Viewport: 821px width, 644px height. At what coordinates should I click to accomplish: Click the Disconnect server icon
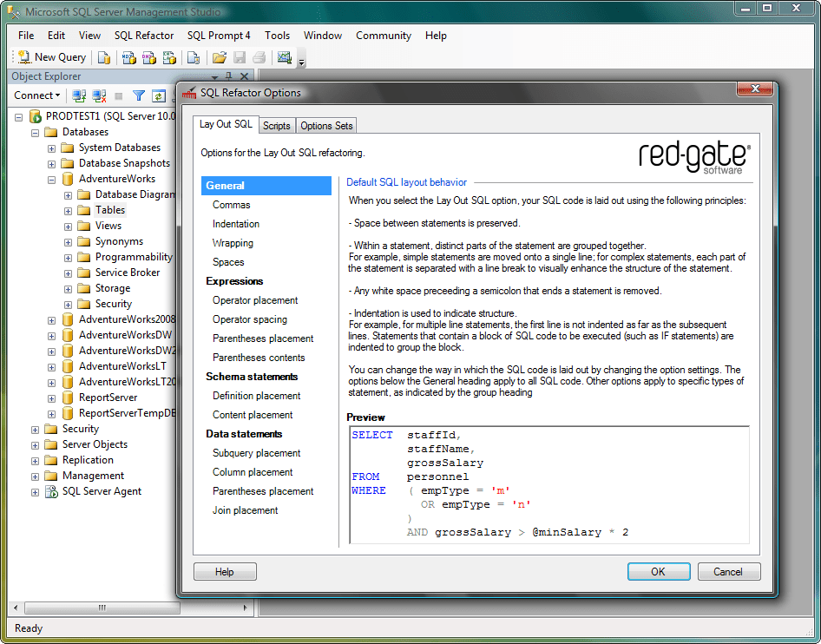tap(99, 95)
